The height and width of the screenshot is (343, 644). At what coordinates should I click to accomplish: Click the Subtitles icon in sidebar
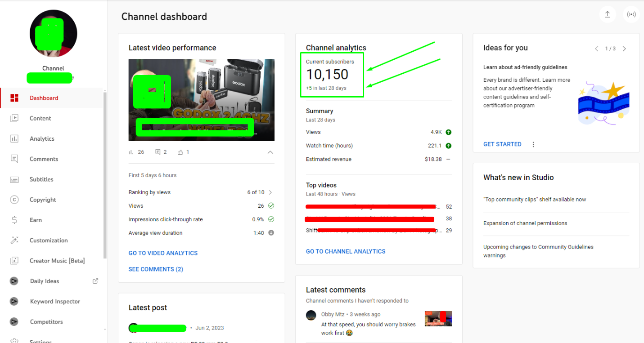click(x=14, y=179)
